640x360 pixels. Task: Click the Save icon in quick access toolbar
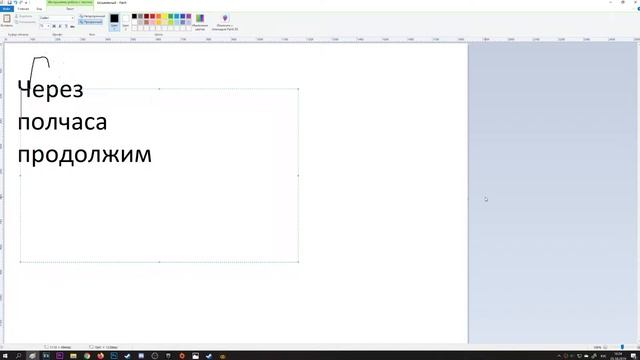(9, 2)
